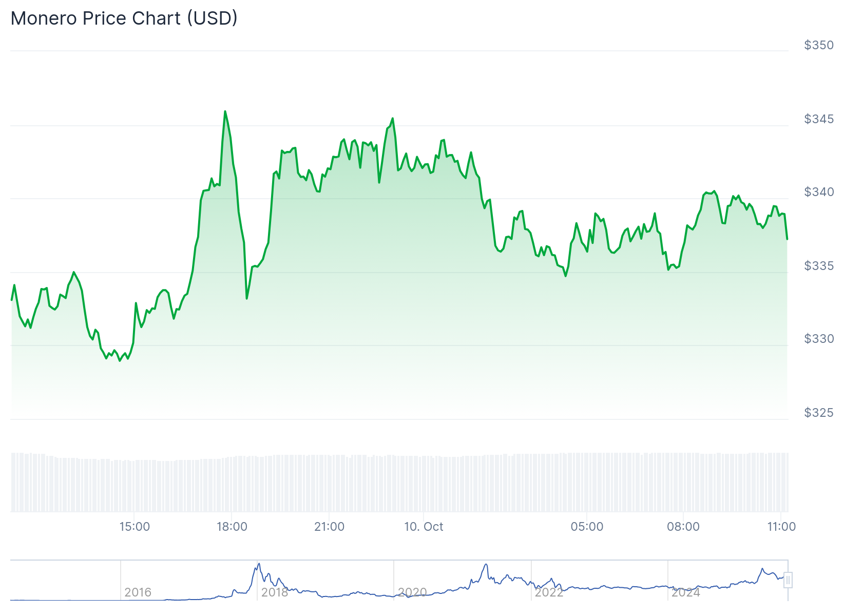This screenshot has height=616, width=844.
Task: Click the 2018 label in the navigator
Action: 275,592
